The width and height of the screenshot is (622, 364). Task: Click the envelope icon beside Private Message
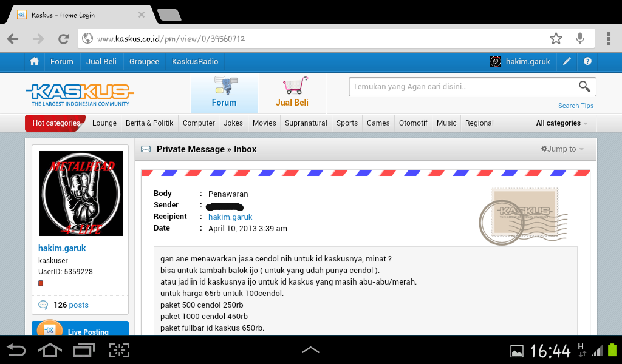(146, 149)
